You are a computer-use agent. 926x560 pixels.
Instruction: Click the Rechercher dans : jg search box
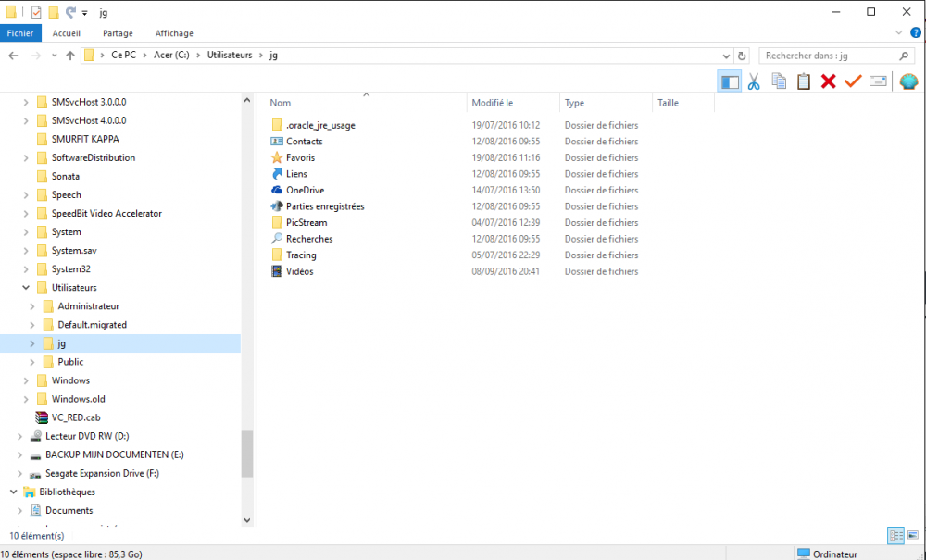[829, 56]
